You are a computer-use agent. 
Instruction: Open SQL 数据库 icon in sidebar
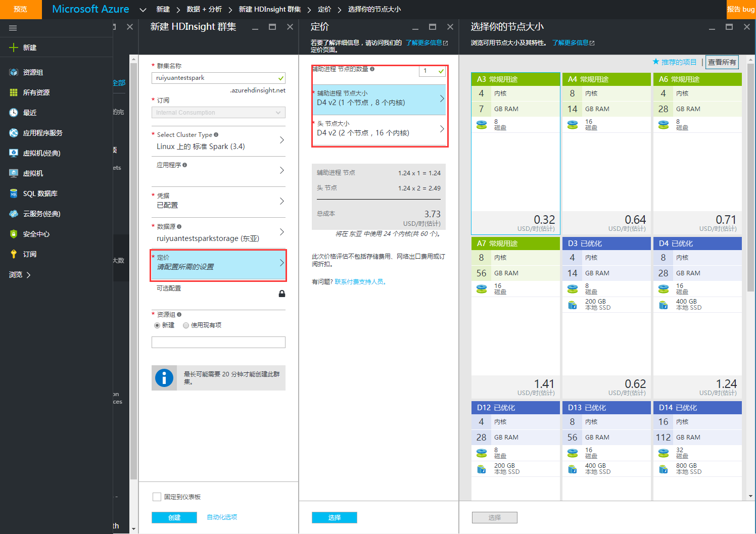(x=14, y=193)
